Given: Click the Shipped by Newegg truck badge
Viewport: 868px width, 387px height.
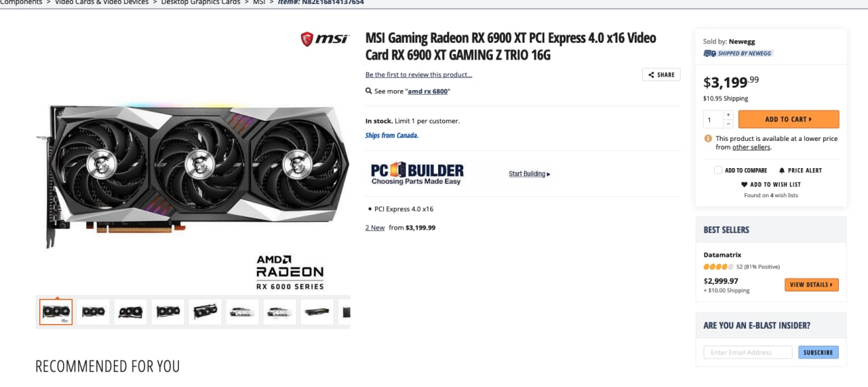Looking at the screenshot, I should pyautogui.click(x=738, y=53).
